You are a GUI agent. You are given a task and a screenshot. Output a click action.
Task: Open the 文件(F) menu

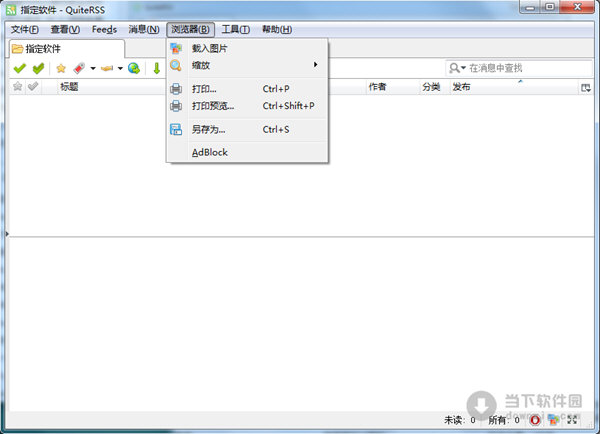coord(24,29)
